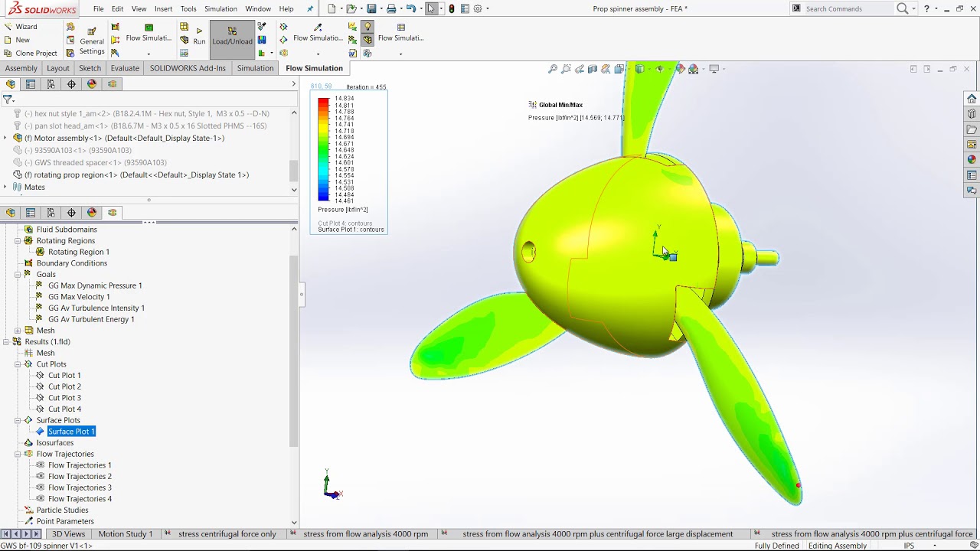Toggle visibility of Flow Trajectories 4

click(41, 499)
